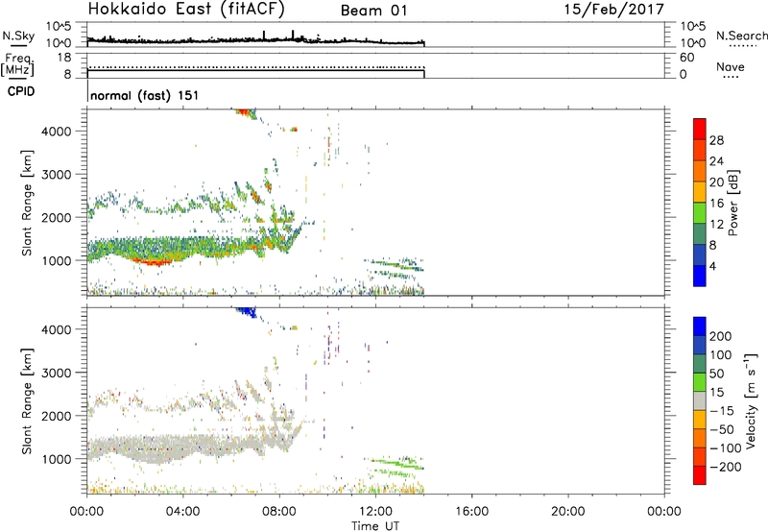Click the '-200' tick on Velocity colorbar
The height and width of the screenshot is (532, 768).
click(x=725, y=467)
